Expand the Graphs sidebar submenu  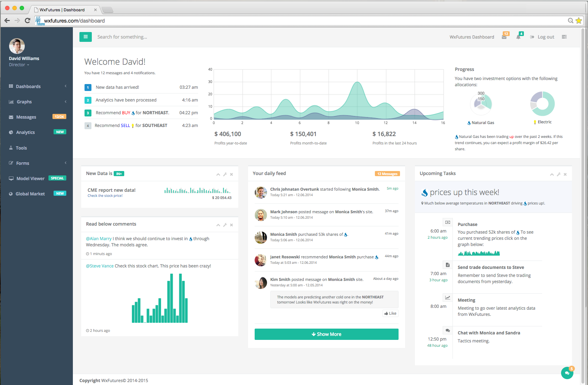(36, 102)
